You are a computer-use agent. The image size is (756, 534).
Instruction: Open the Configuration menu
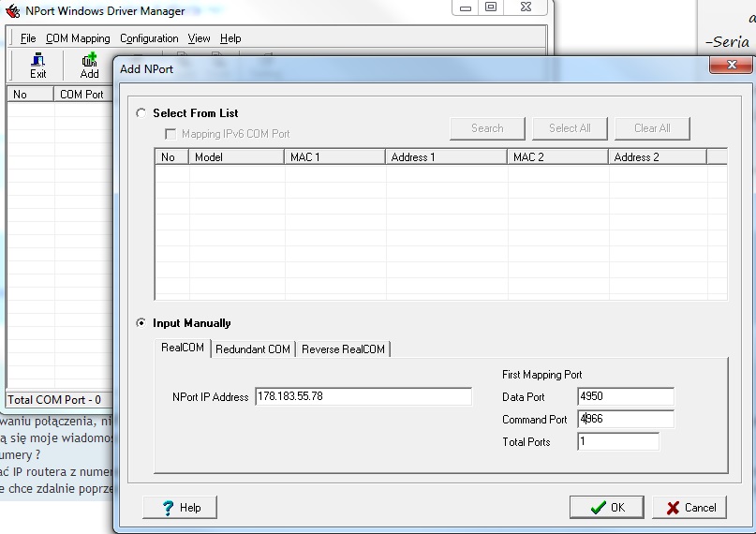pos(149,38)
